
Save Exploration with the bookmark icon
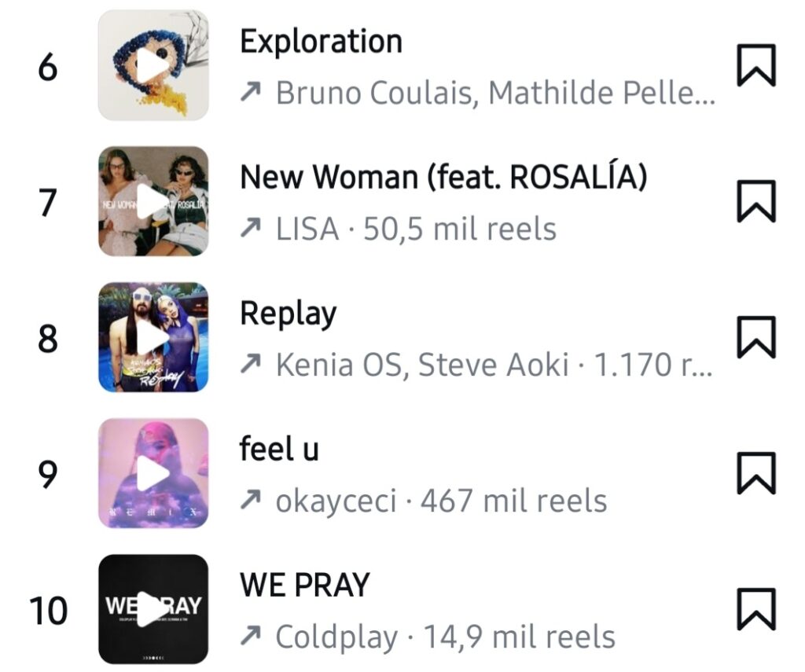tap(755, 65)
